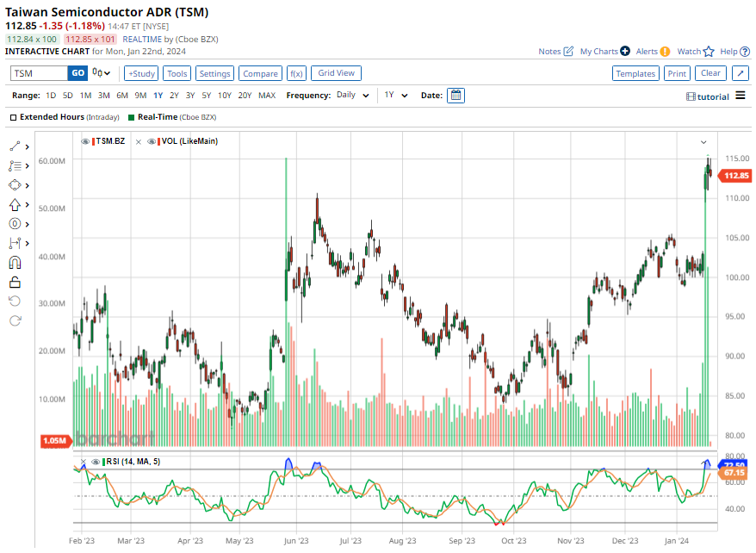This screenshot has height=553, width=756.
Task: Open the date calendar picker
Action: (455, 96)
